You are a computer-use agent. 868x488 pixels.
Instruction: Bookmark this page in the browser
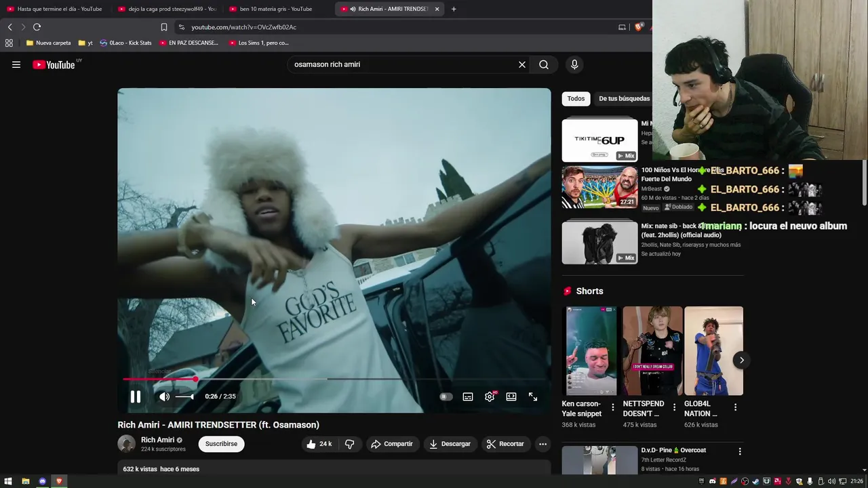164,27
